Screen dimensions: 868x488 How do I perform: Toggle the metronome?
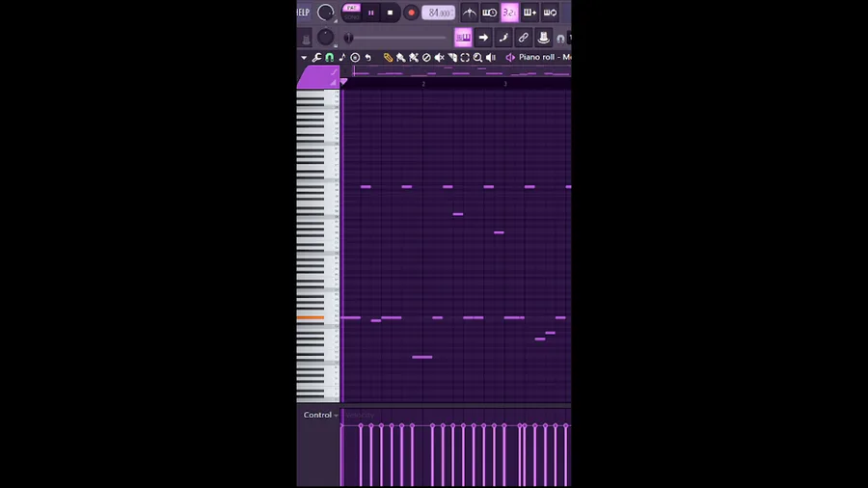coord(470,13)
